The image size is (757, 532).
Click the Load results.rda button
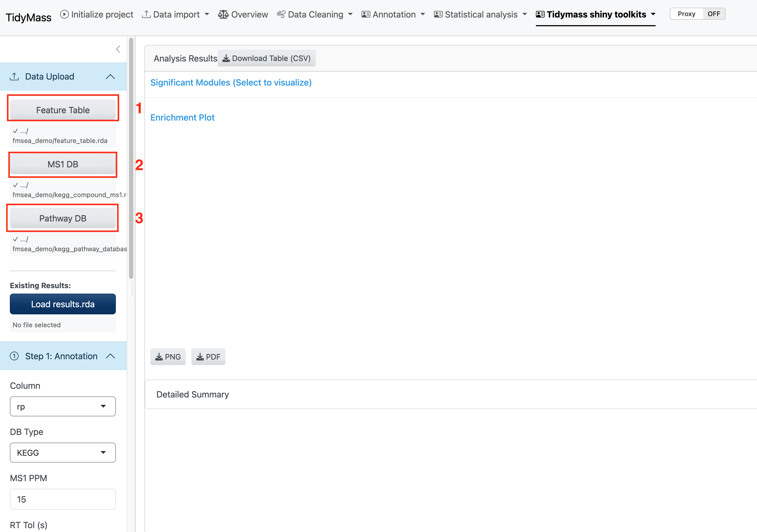[63, 304]
